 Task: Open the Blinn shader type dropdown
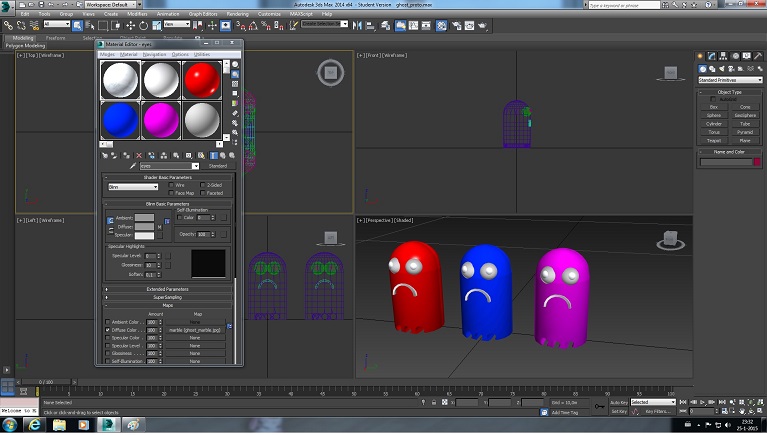tap(133, 187)
